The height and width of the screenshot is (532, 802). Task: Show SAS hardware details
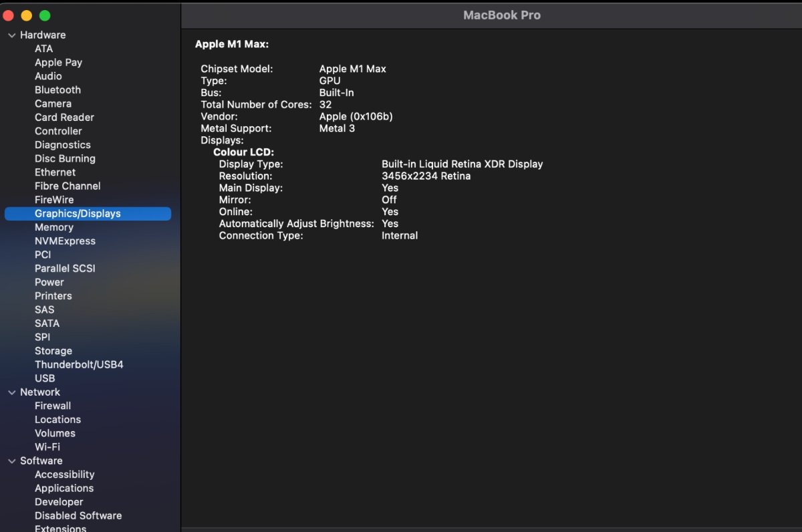(44, 309)
